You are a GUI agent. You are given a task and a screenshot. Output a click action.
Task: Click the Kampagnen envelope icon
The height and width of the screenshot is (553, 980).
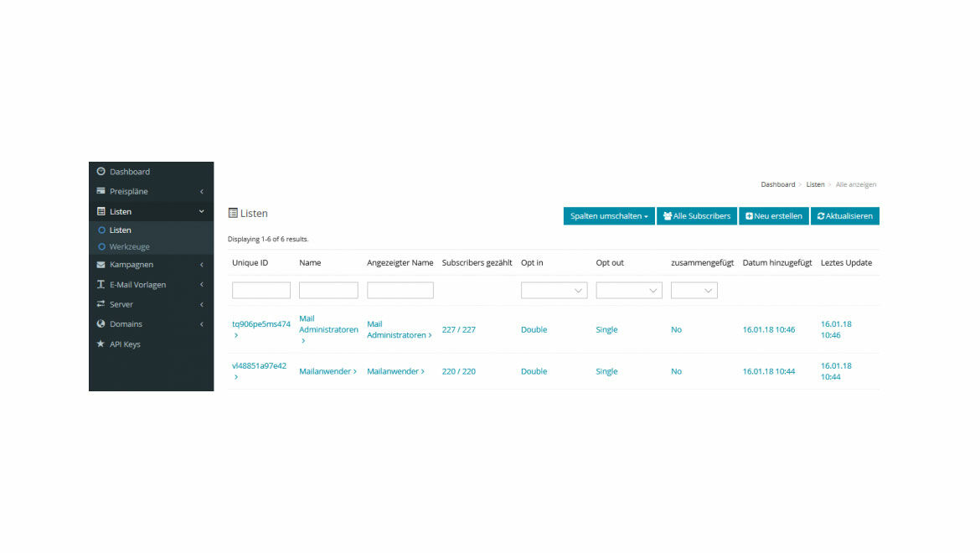point(101,264)
